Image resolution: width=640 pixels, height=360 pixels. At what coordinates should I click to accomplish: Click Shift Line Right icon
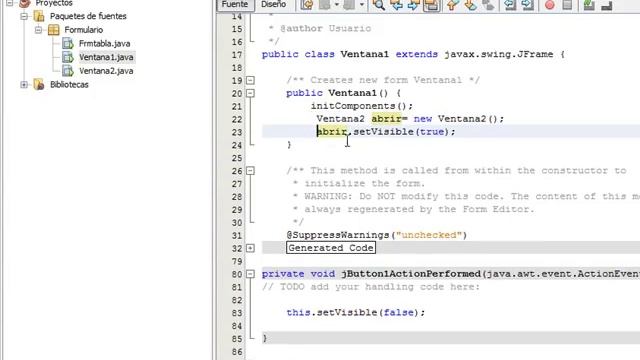coord(527,5)
